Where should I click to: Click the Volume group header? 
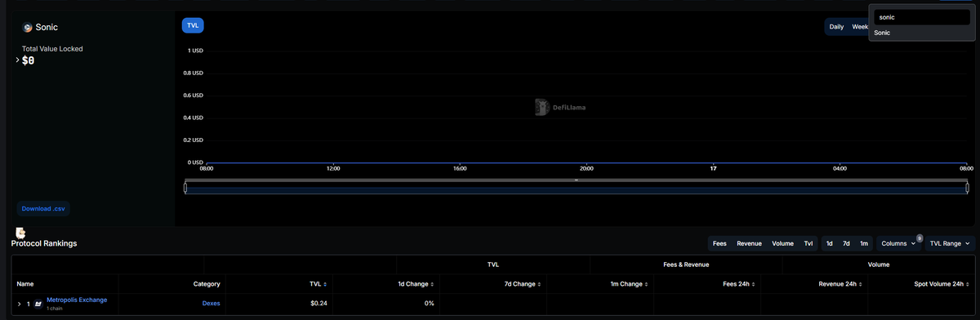pos(879,264)
